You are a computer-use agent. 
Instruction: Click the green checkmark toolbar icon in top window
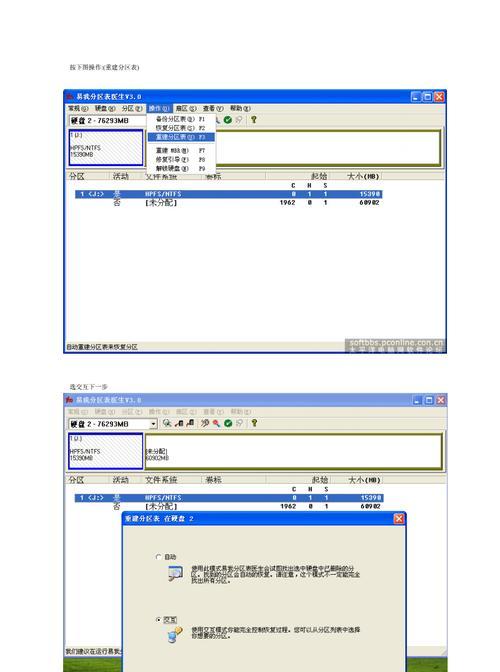228,120
